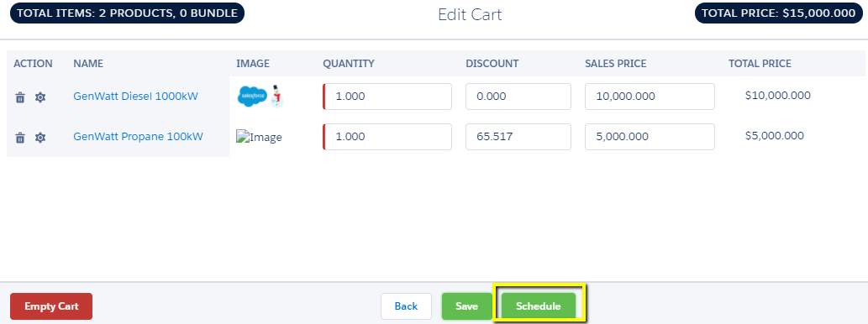Select the 65.517 discount field

518,137
